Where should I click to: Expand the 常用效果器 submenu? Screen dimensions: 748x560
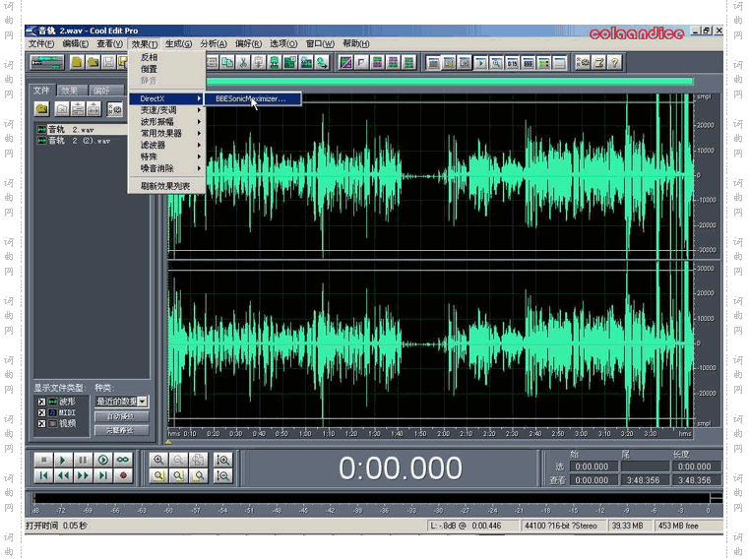click(x=167, y=133)
